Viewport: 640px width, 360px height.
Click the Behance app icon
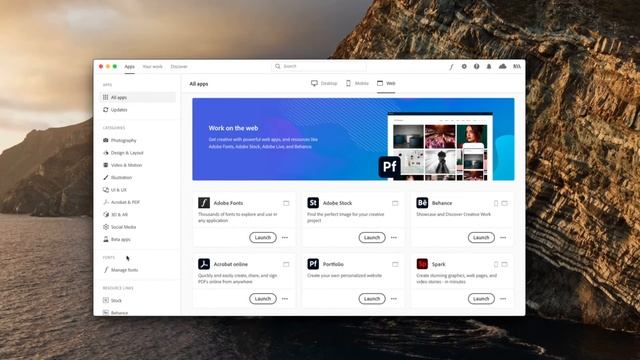pos(422,203)
